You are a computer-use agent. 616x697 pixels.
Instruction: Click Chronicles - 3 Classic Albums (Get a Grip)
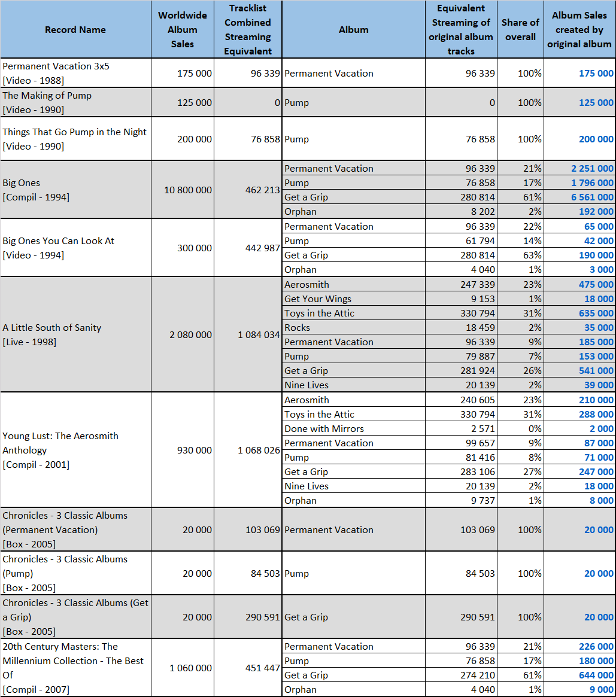[x=75, y=617]
